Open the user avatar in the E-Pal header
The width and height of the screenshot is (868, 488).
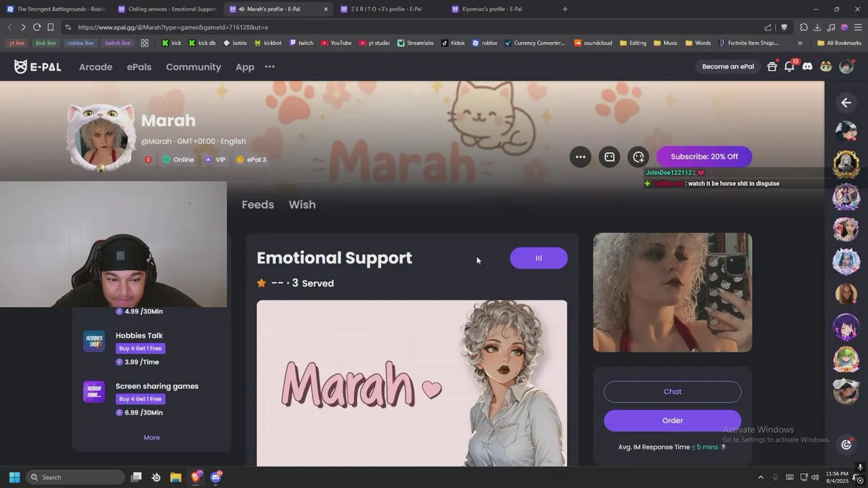pos(846,66)
